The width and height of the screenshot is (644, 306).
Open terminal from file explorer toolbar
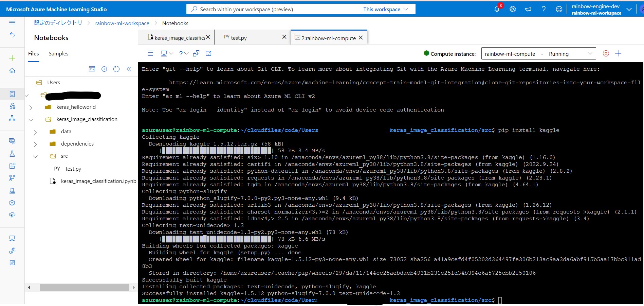[92, 69]
